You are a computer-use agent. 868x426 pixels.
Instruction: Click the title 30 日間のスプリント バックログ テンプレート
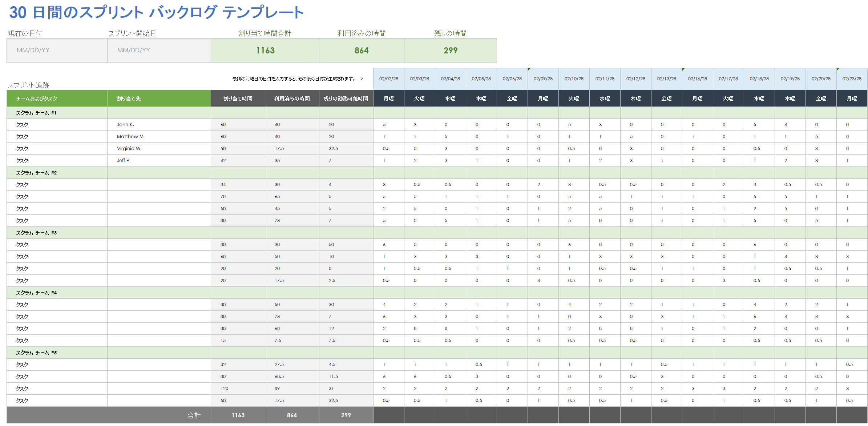(156, 12)
